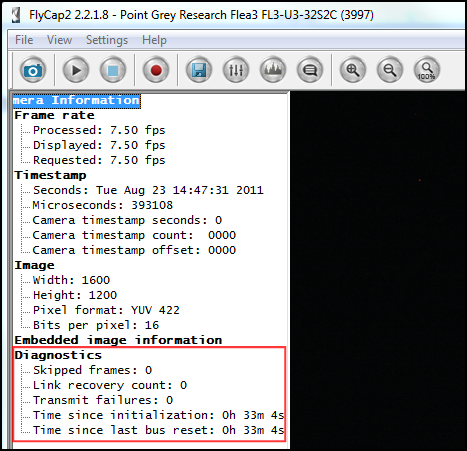Screen dimensions: 467x451
Task: Open the histogram window icon
Action: pos(273,70)
